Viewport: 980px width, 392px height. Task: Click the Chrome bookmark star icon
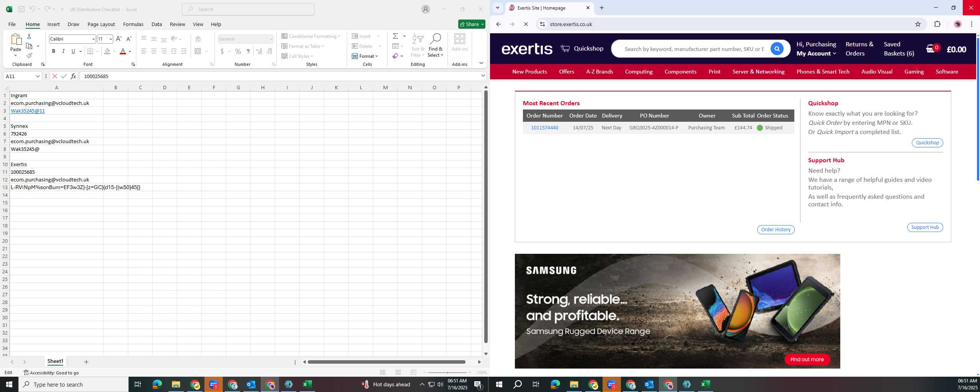pos(918,24)
